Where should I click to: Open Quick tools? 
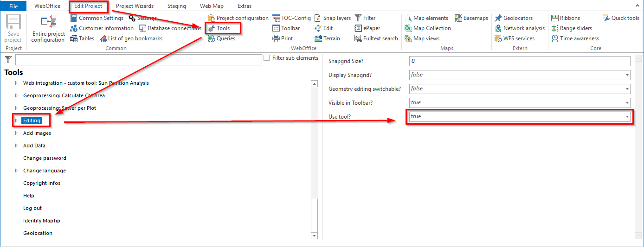pyautogui.click(x=621, y=18)
